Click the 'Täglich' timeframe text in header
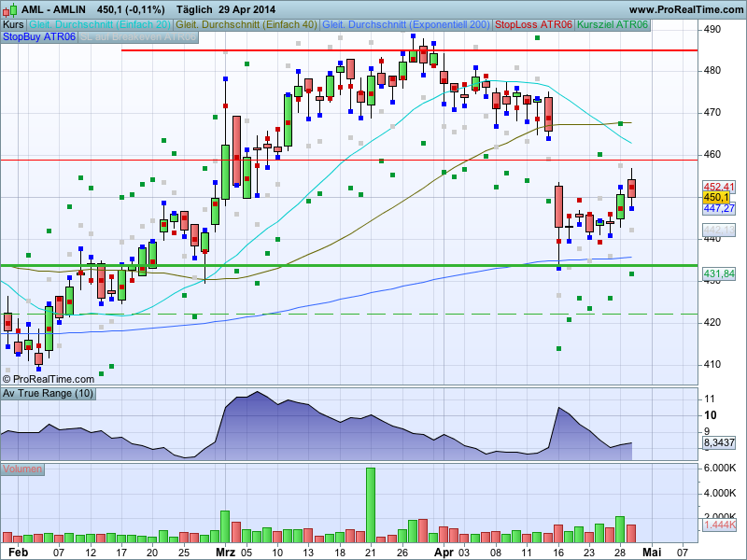This screenshot has height=560, width=747. click(194, 9)
